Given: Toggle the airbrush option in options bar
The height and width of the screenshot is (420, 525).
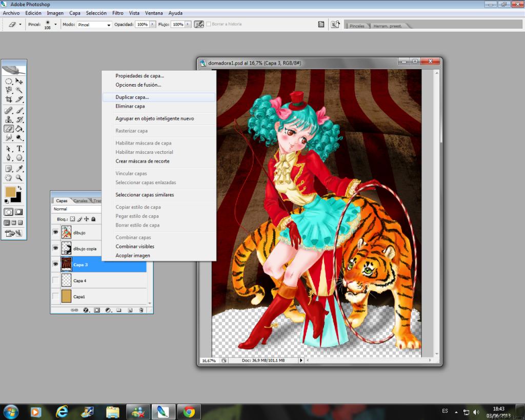Looking at the screenshot, I should (199, 25).
